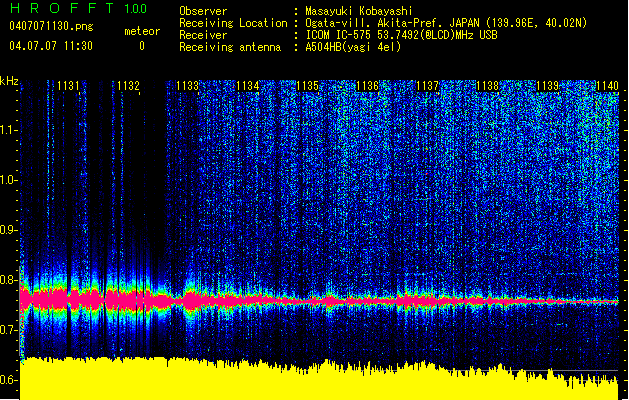This screenshot has height=400, width=629.
Task: Click time marker 1134
Action: pos(248,86)
